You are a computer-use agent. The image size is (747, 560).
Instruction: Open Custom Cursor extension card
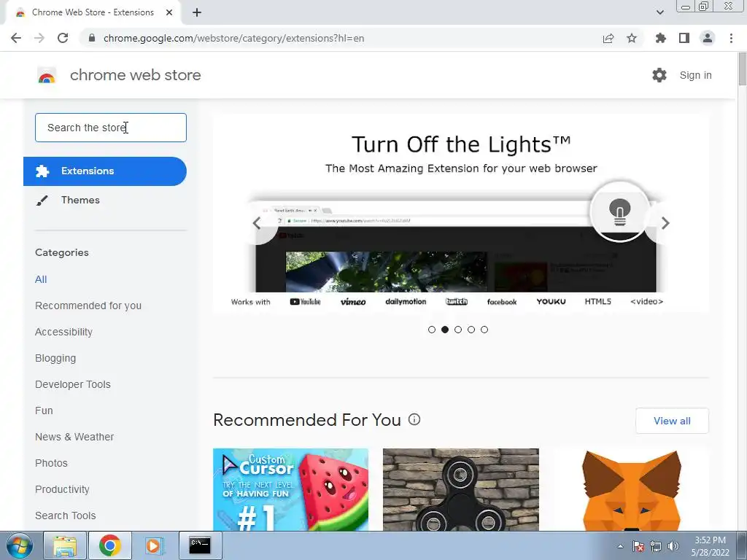(x=290, y=489)
